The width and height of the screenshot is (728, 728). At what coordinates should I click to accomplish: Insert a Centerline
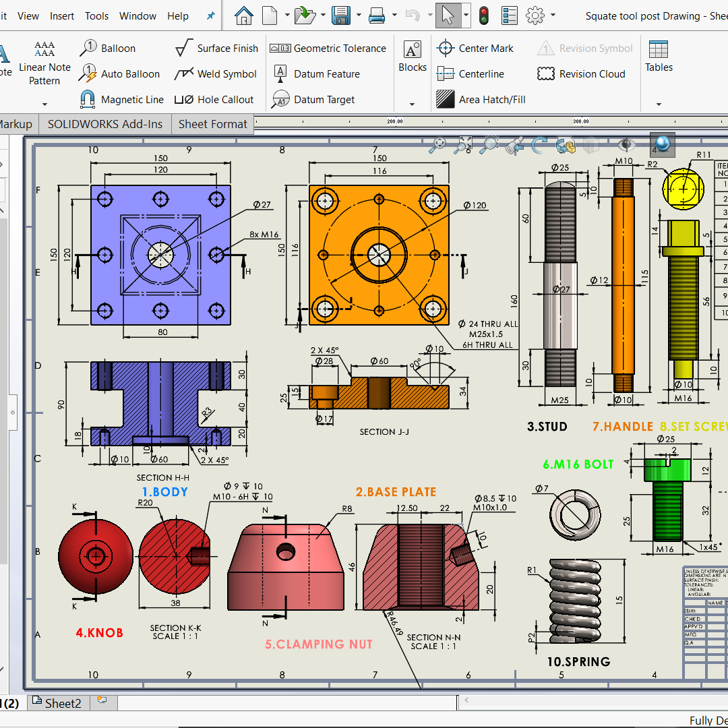pos(470,74)
